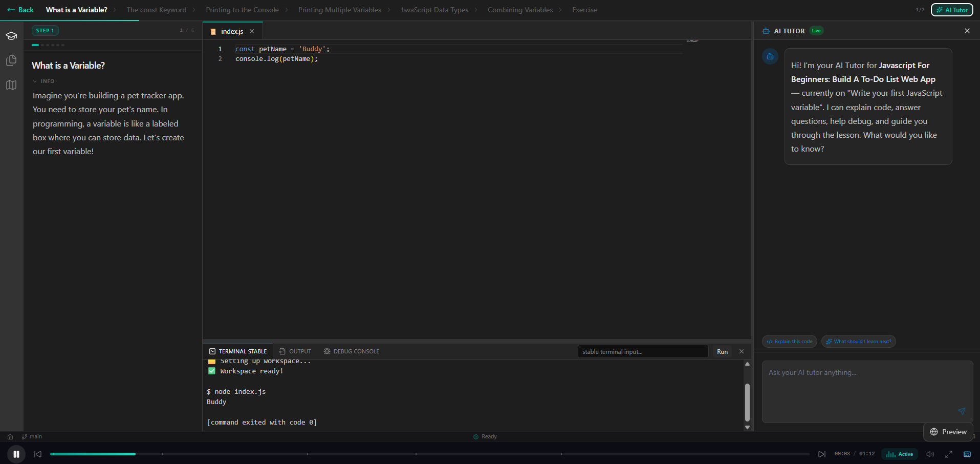Open 'Printing Multiple Variables' lesson step

tap(340, 10)
